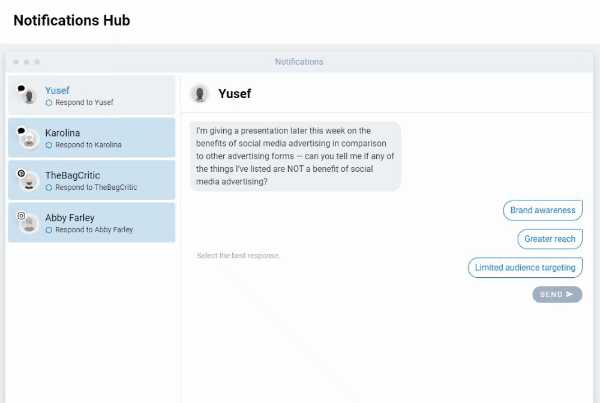
Task: Open Yusef's avatar in the notifications list
Action: [29, 97]
